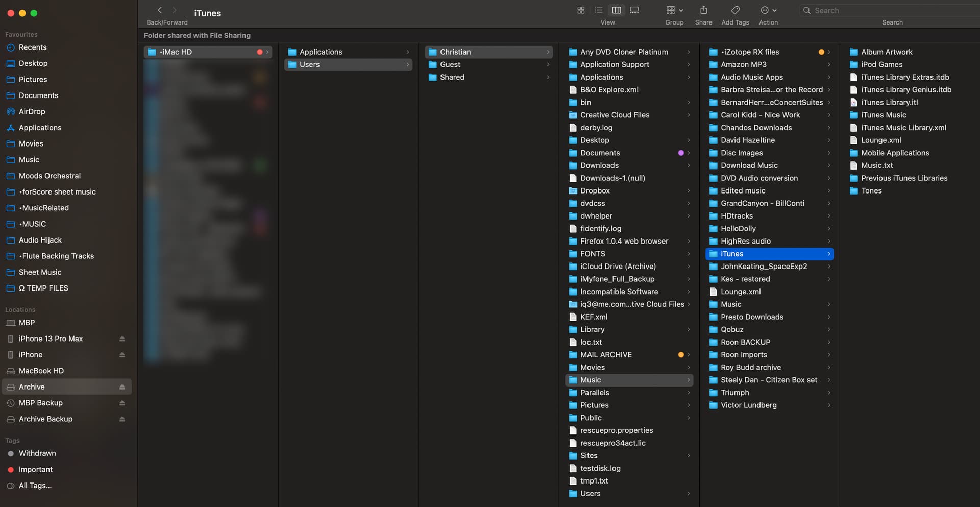
Task: Open All Tags… in sidebar
Action: click(x=35, y=486)
